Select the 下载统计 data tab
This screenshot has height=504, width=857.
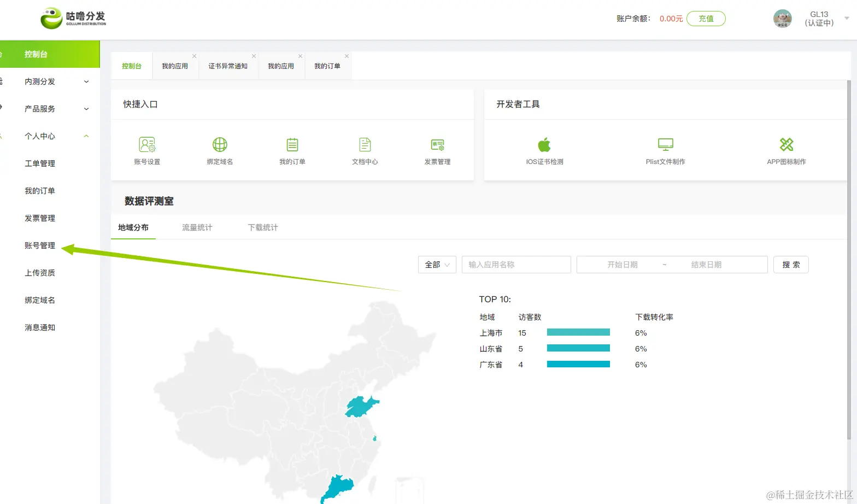(263, 227)
